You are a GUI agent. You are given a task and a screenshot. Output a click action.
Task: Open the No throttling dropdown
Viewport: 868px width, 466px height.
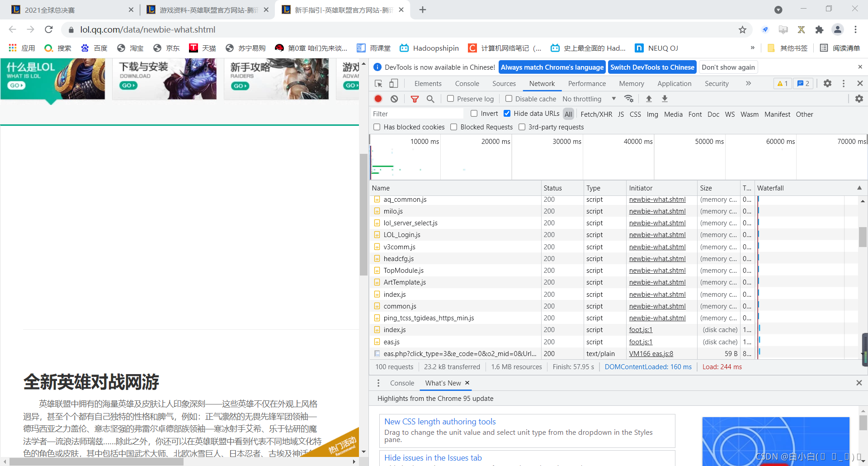[x=589, y=99]
